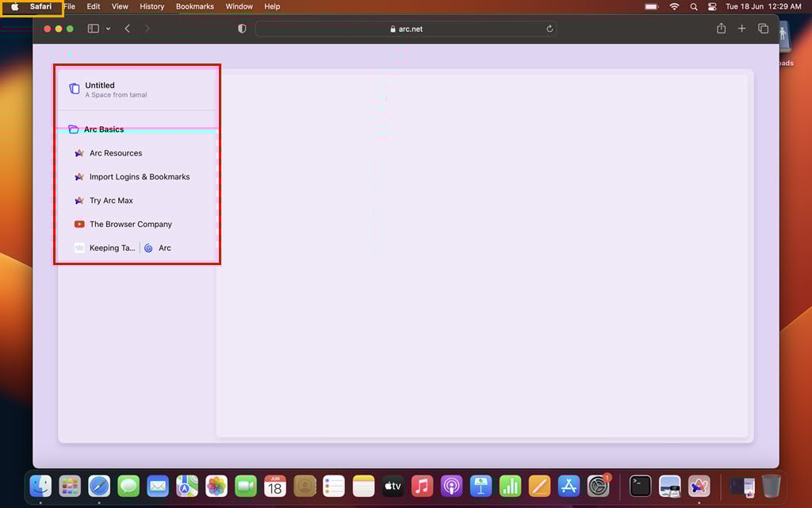The width and height of the screenshot is (812, 508).
Task: Click the Untitled space pages icon
Action: click(x=75, y=89)
